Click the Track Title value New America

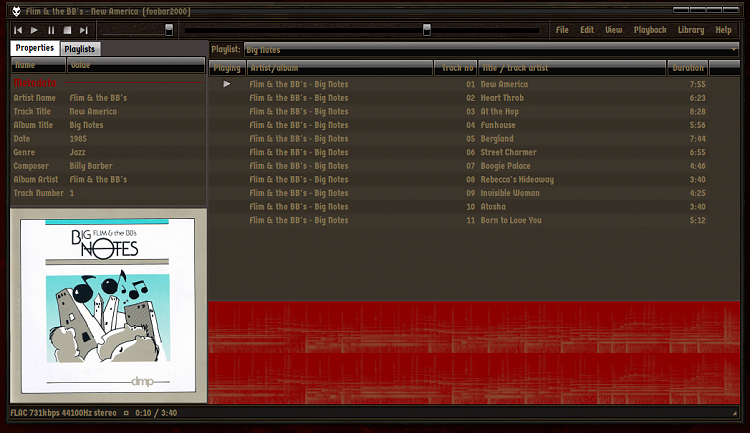pos(93,111)
